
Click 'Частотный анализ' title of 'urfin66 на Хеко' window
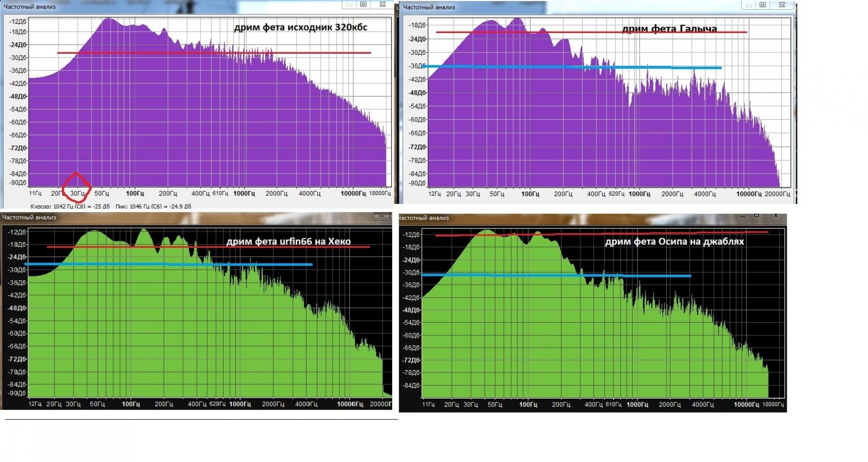(x=29, y=217)
